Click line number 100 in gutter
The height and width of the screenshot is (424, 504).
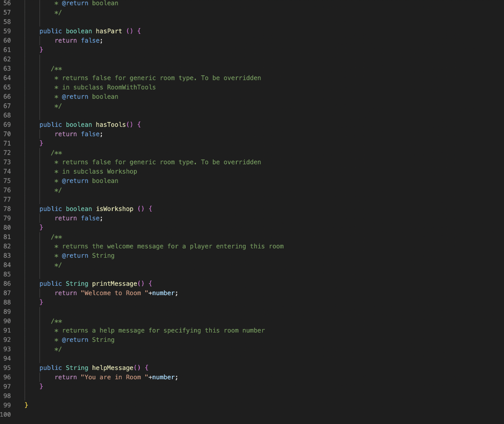(x=5, y=415)
